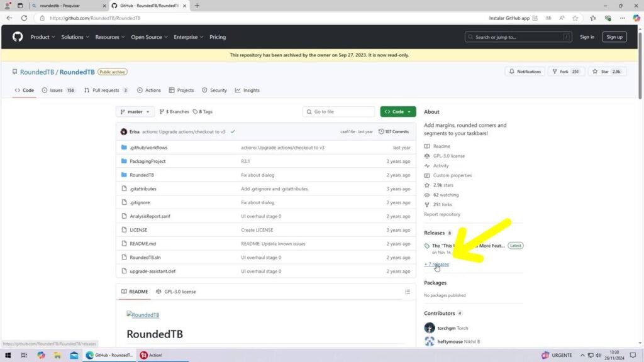Click the Go to file search field
Viewport: 644px width, 362px height.
point(338,112)
